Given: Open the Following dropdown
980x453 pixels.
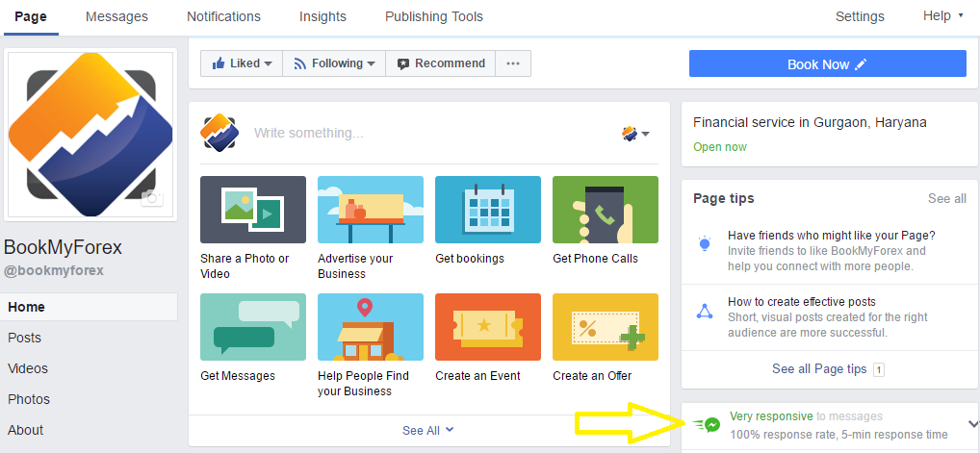Looking at the screenshot, I should pos(334,63).
